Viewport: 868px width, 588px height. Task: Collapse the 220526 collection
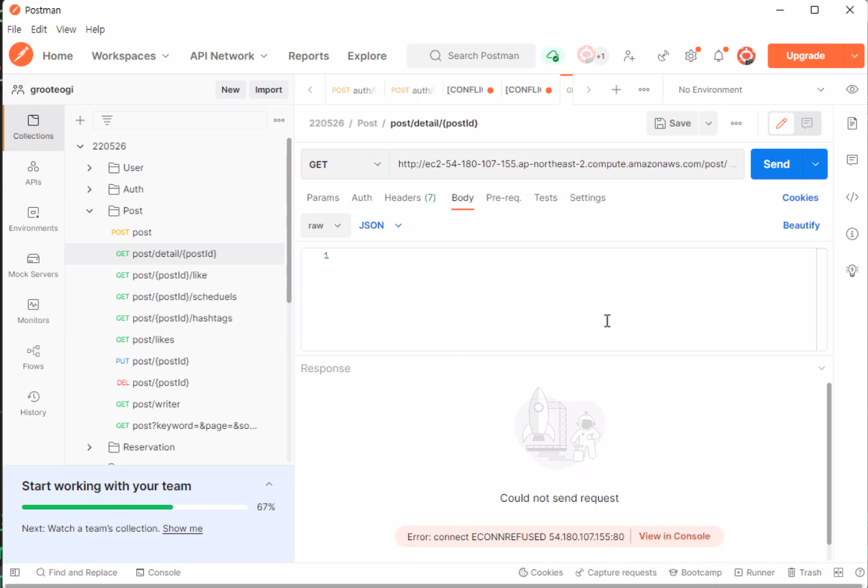[x=81, y=146]
